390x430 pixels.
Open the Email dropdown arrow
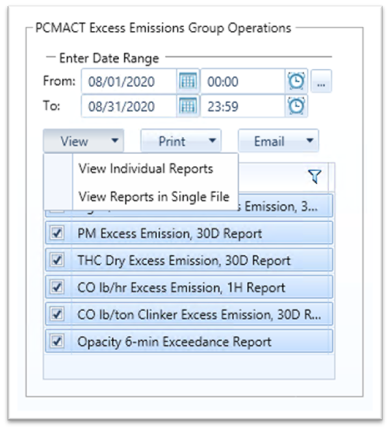click(310, 141)
